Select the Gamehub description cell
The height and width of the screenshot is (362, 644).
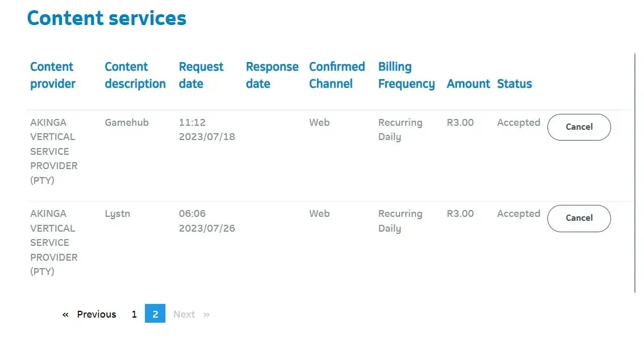pyautogui.click(x=126, y=122)
